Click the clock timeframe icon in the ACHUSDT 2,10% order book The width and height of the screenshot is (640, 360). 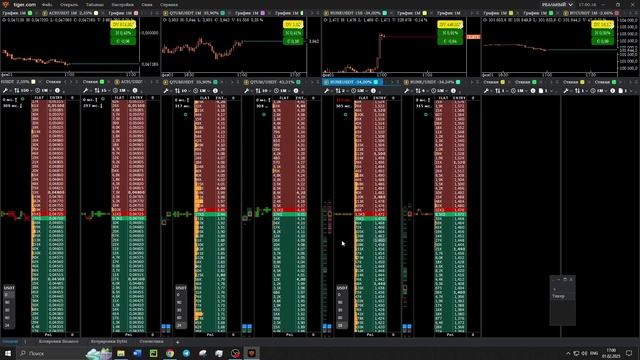(x=38, y=90)
